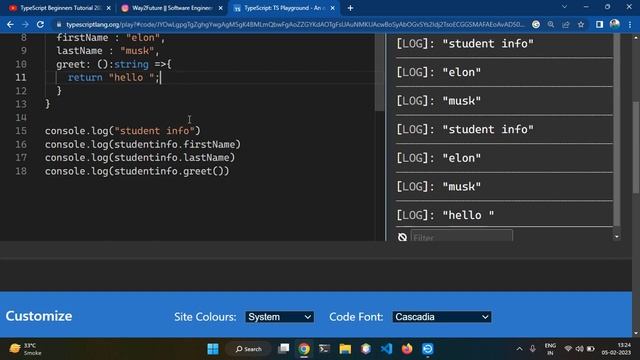Open Task View on the taskbar

click(x=284, y=349)
